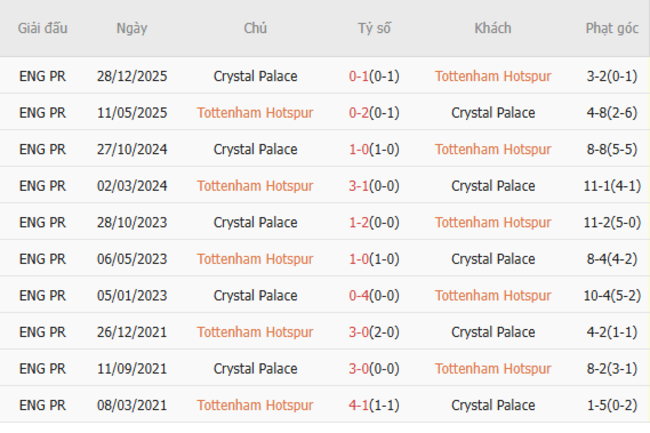Open Tottenham Hotspur home team on 06/05/2023
The width and height of the screenshot is (650, 433).
tap(255, 259)
